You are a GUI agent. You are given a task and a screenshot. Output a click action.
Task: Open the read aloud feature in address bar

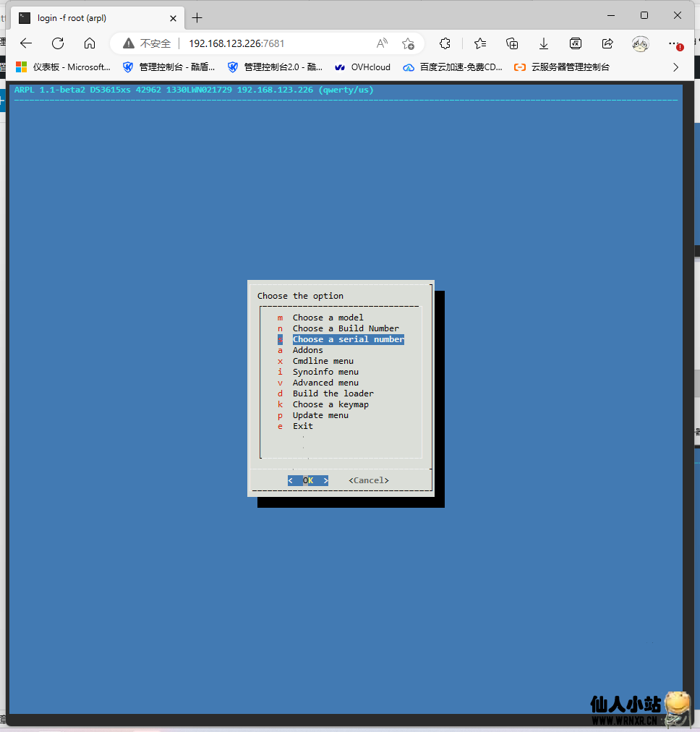382,43
